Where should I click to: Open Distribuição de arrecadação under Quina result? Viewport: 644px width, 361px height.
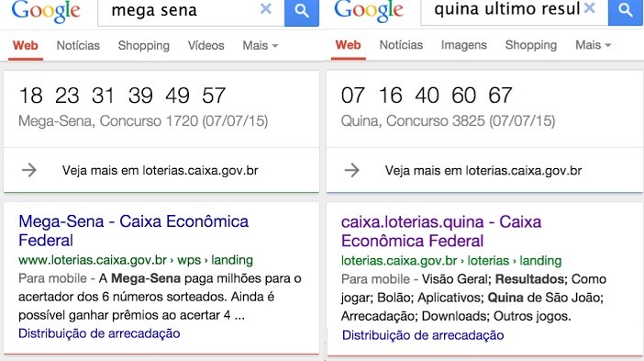coord(423,335)
